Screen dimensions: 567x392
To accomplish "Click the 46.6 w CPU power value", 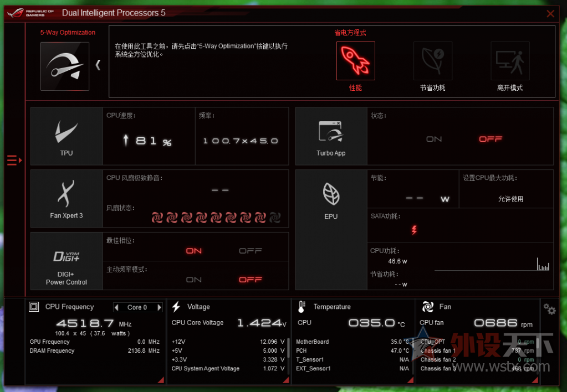I will click(397, 261).
